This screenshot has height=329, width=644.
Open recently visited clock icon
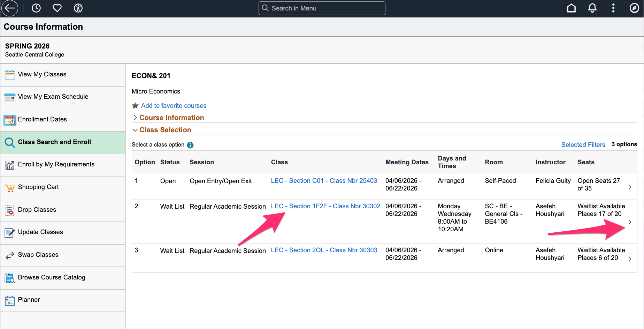pos(36,8)
